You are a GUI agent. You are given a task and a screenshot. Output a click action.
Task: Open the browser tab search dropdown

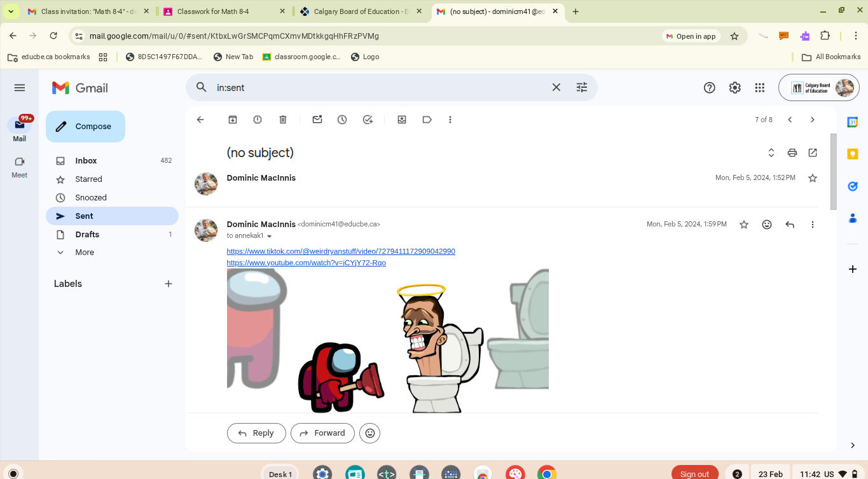coord(11,11)
